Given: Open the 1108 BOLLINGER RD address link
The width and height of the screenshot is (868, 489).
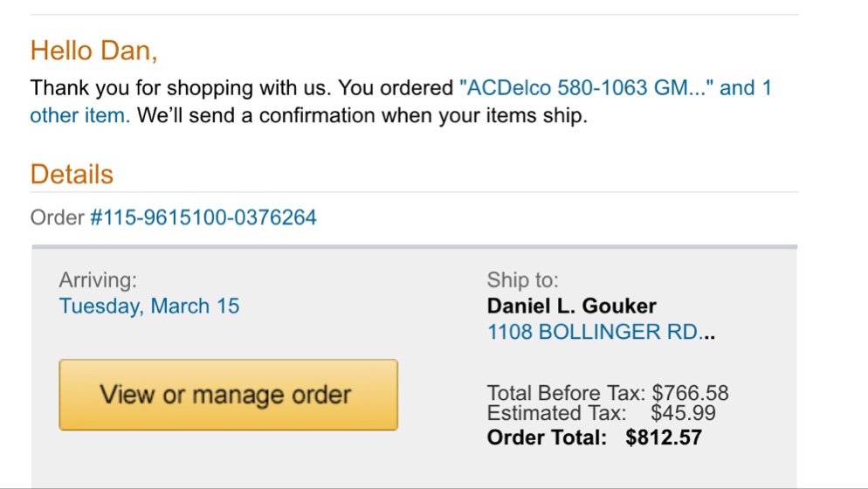Looking at the screenshot, I should pos(593,332).
